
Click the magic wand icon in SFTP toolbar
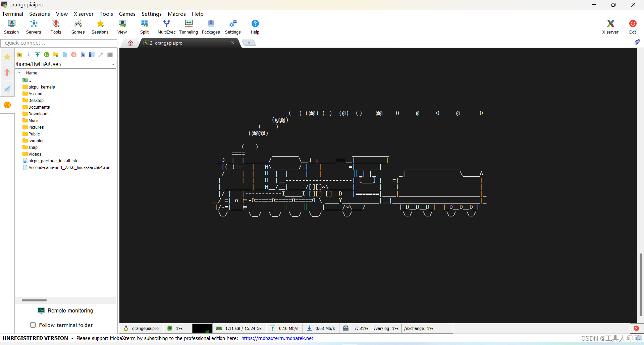[101, 55]
